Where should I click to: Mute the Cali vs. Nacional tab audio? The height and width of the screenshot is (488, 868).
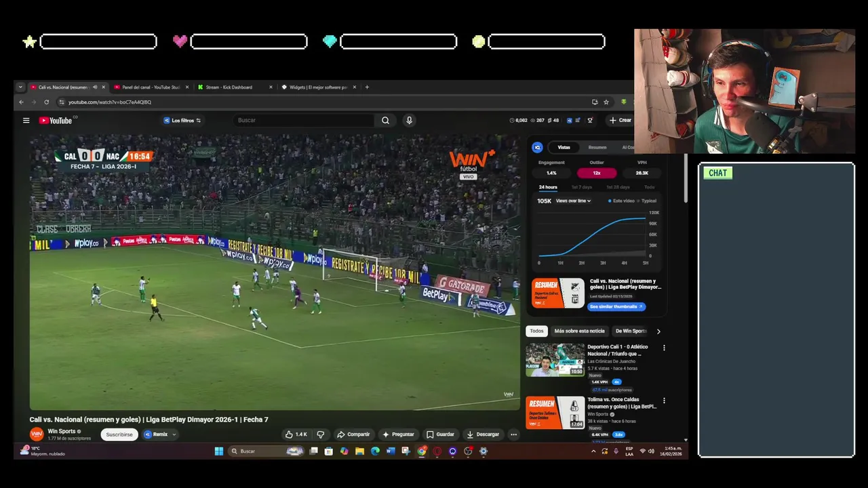coord(95,87)
